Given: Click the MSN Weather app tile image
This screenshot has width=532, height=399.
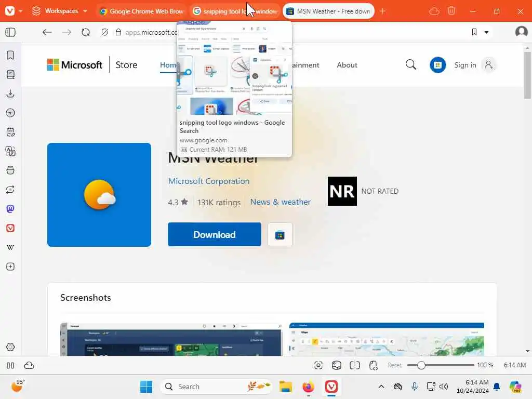Looking at the screenshot, I should [99, 195].
